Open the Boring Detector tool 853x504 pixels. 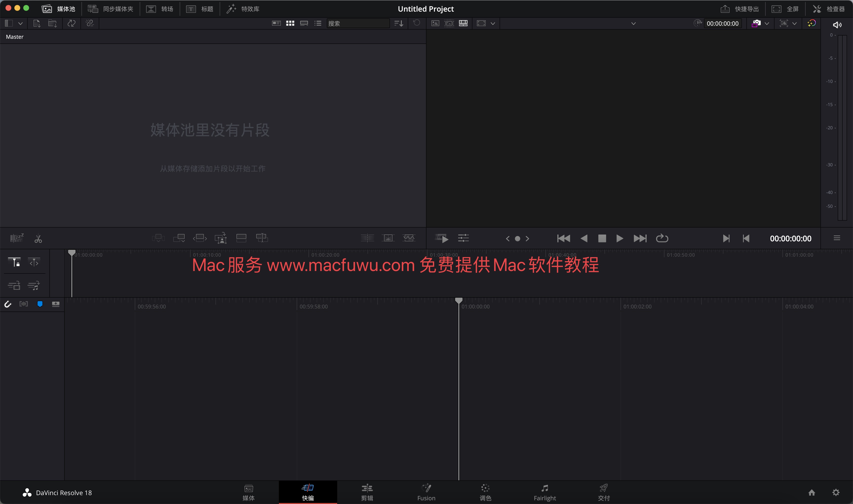[17, 238]
